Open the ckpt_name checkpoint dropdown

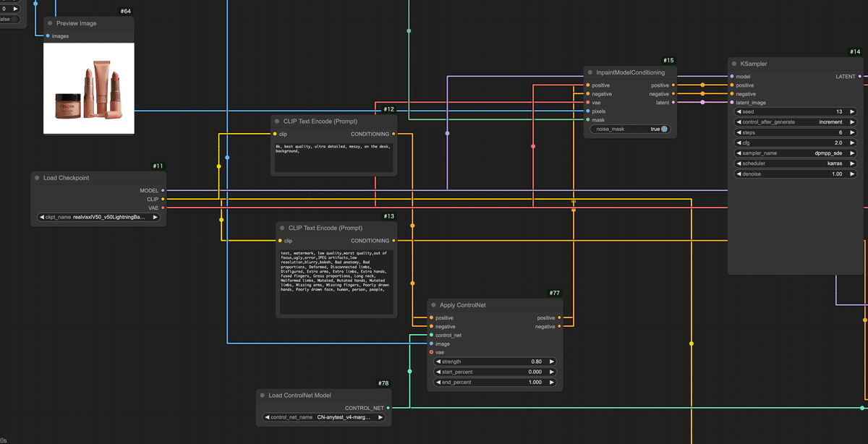(x=98, y=217)
